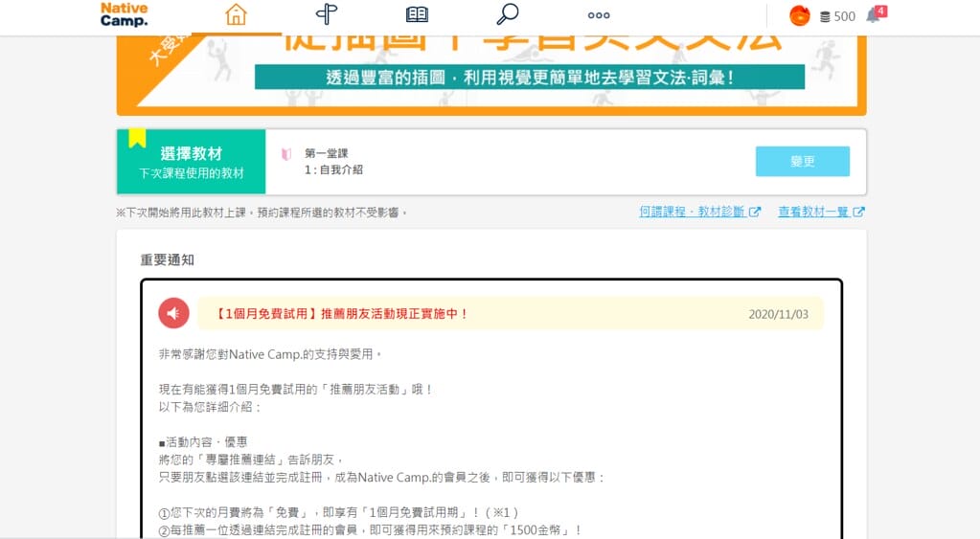Click the 2020/11/03 date text
This screenshot has height=539, width=980.
778,314
